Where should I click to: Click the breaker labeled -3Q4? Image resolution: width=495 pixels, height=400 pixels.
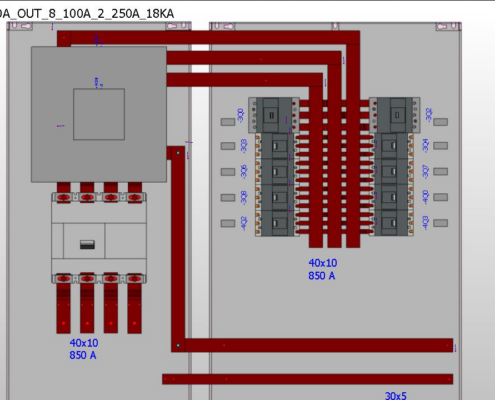click(394, 146)
